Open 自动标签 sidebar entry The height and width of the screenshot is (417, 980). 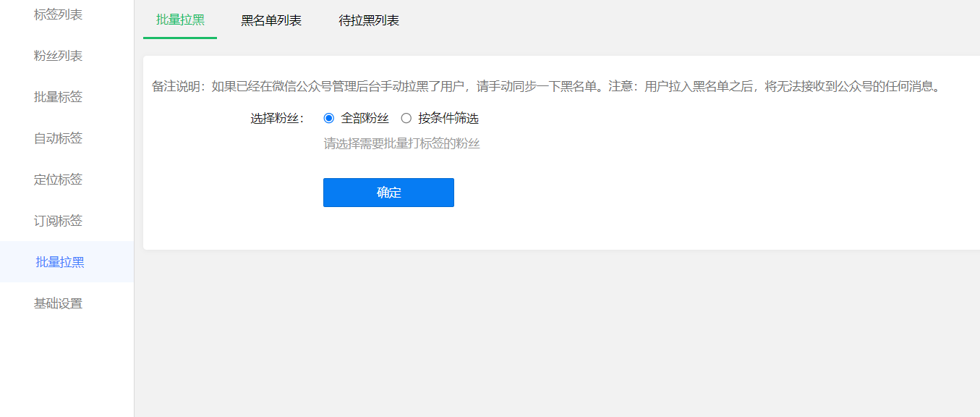tap(58, 138)
